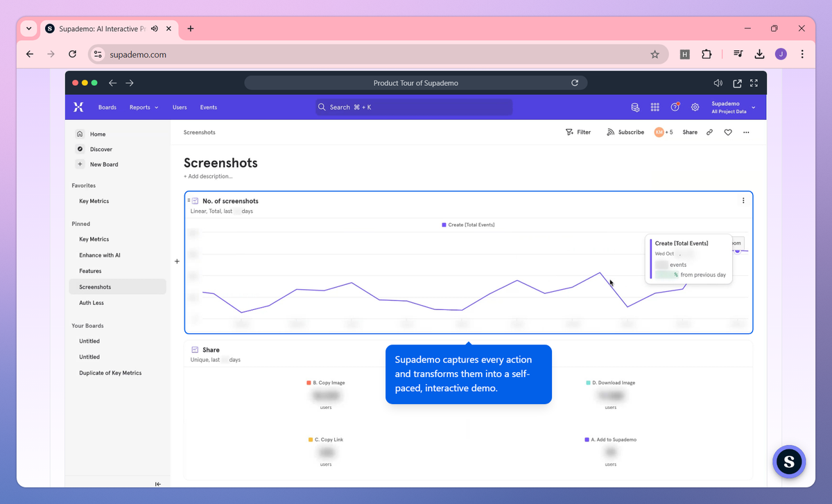This screenshot has width=832, height=504.
Task: Open the board's three-dot more menu
Action: coord(746,132)
